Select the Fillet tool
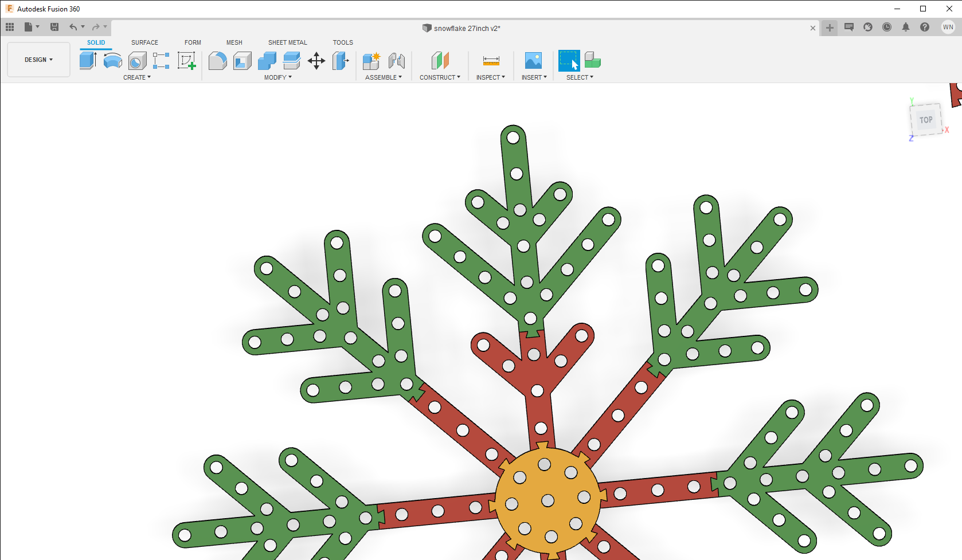 (217, 60)
